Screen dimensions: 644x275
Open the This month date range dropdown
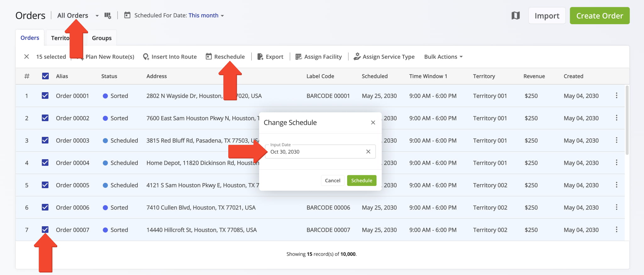[206, 15]
